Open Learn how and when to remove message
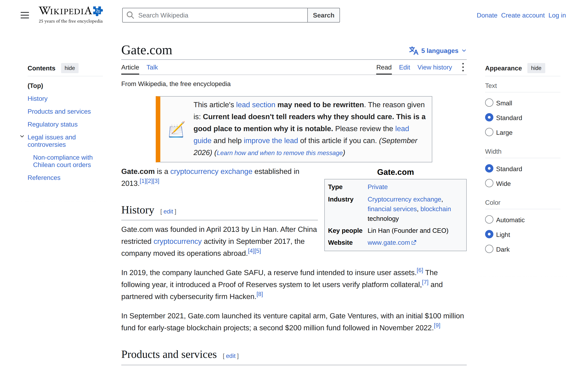The height and width of the screenshot is (368, 588). point(280,153)
